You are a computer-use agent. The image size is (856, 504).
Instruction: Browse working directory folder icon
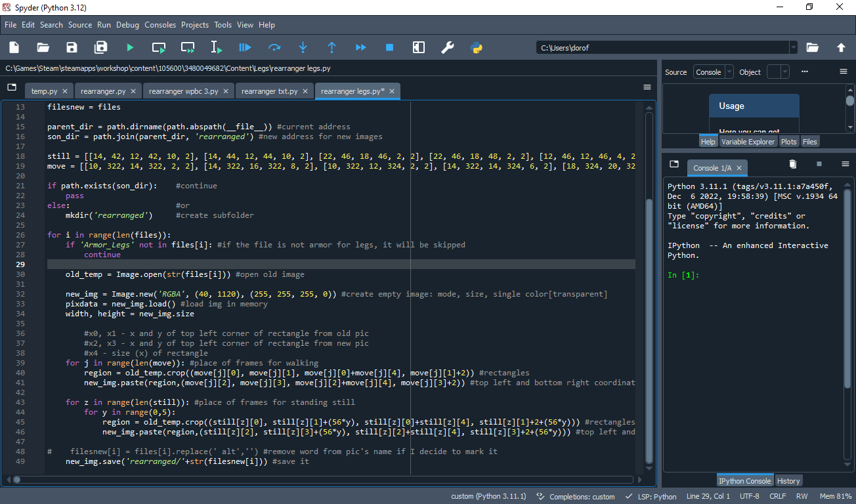pyautogui.click(x=813, y=47)
